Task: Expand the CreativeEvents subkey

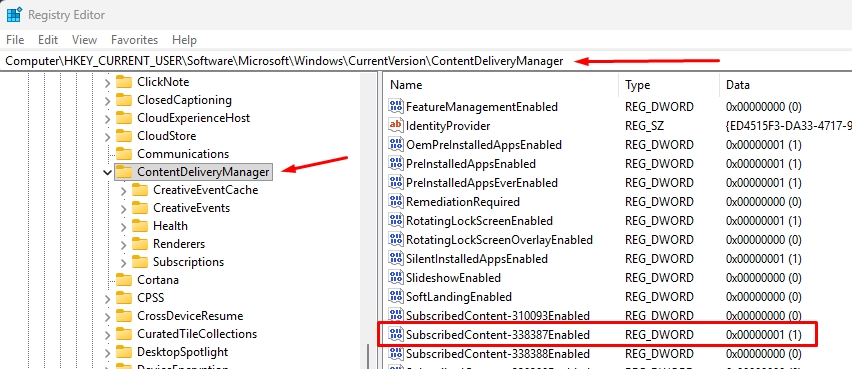Action: tap(123, 208)
